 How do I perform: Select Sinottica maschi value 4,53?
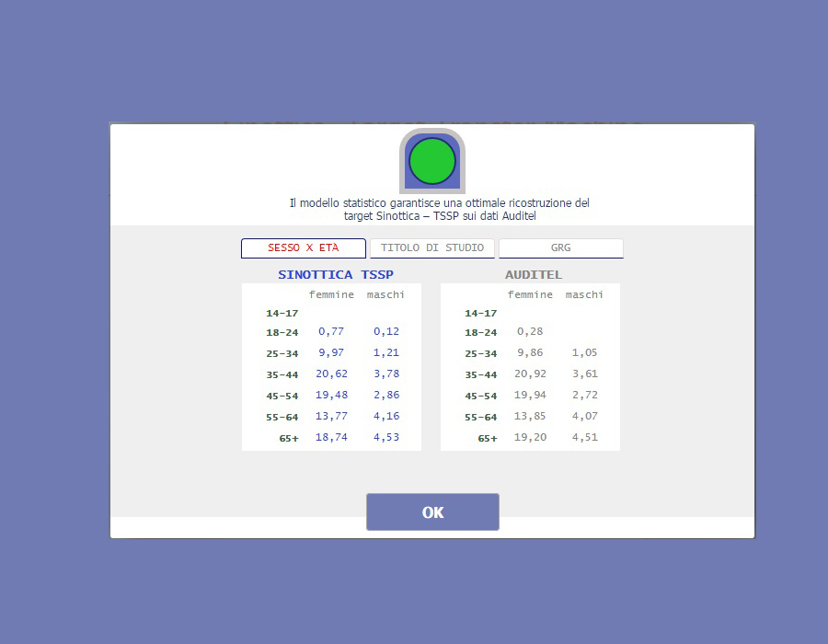point(386,437)
